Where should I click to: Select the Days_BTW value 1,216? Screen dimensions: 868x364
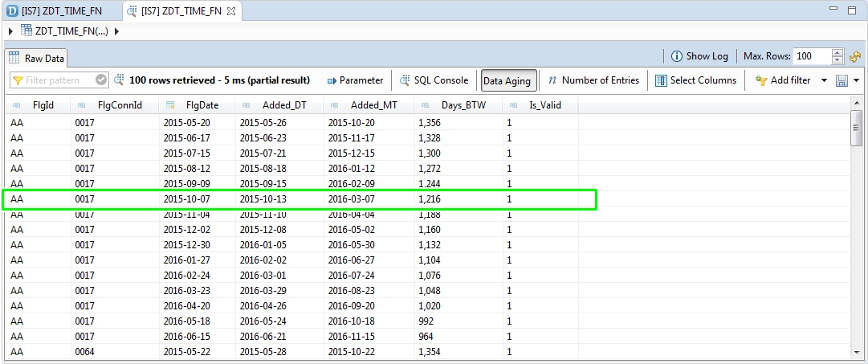[430, 198]
